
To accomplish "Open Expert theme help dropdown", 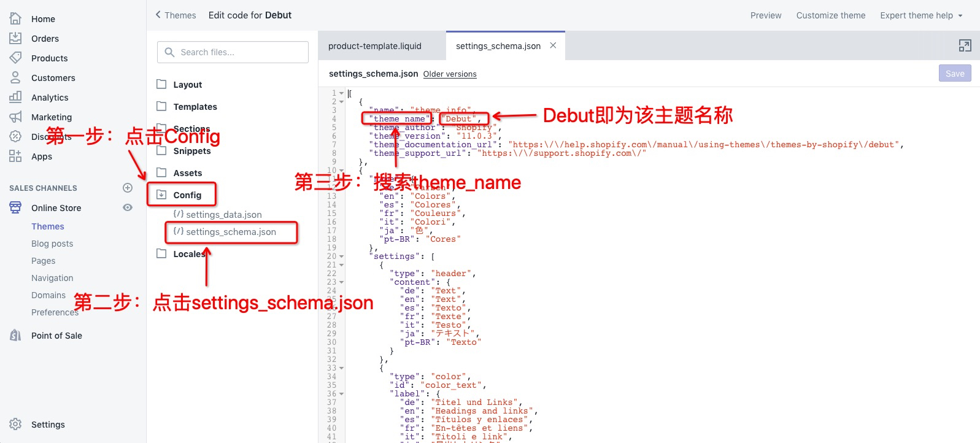I will point(921,15).
